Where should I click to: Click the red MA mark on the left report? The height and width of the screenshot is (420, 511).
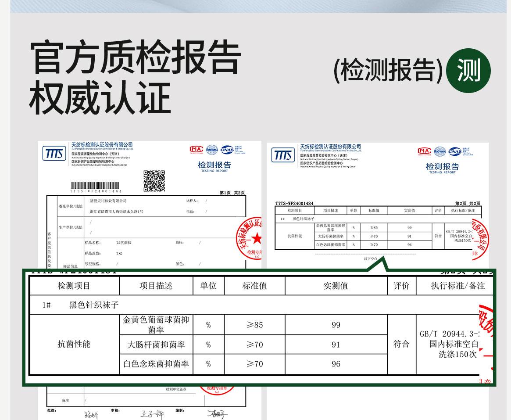(x=196, y=150)
